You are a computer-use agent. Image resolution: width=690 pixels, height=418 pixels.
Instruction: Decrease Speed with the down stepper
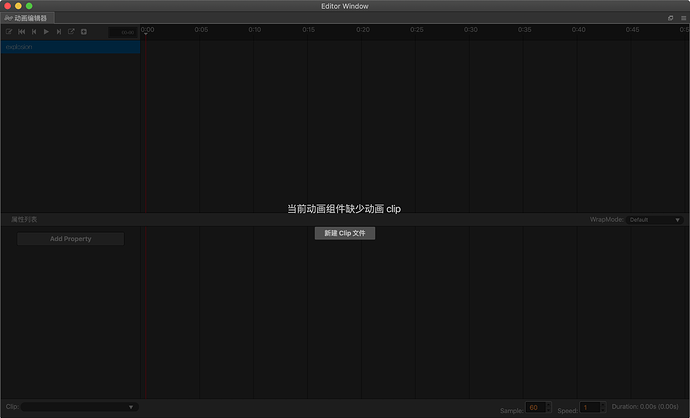(x=603, y=410)
